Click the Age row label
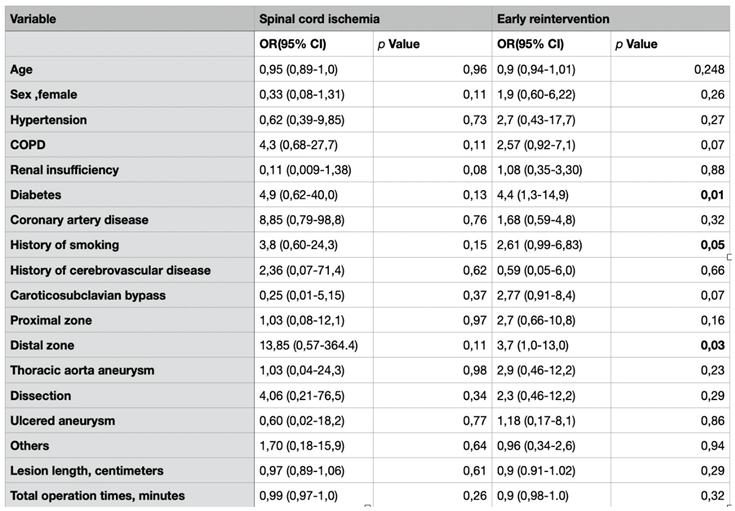Screen dimensions: 735x511 (22, 69)
